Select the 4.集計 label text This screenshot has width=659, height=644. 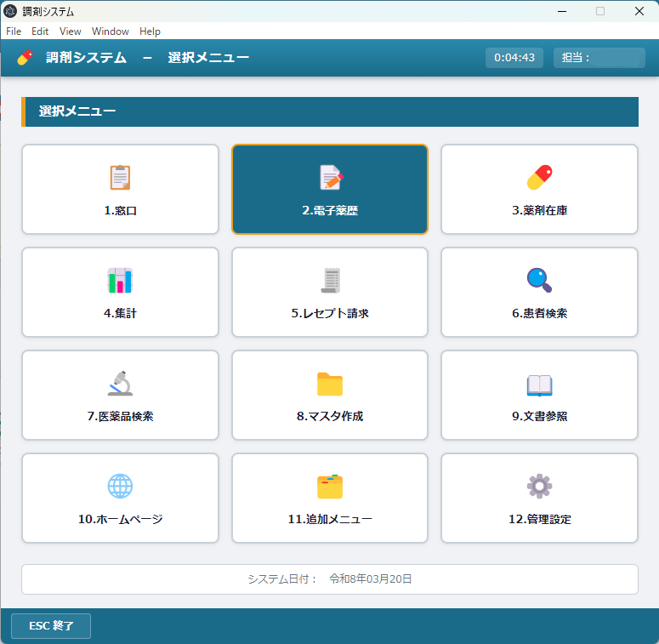[x=120, y=313]
